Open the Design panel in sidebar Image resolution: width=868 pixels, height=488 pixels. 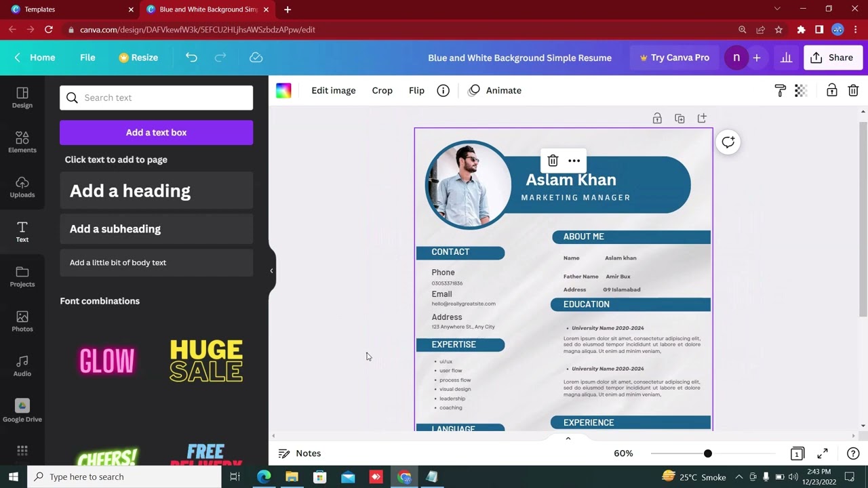click(22, 98)
